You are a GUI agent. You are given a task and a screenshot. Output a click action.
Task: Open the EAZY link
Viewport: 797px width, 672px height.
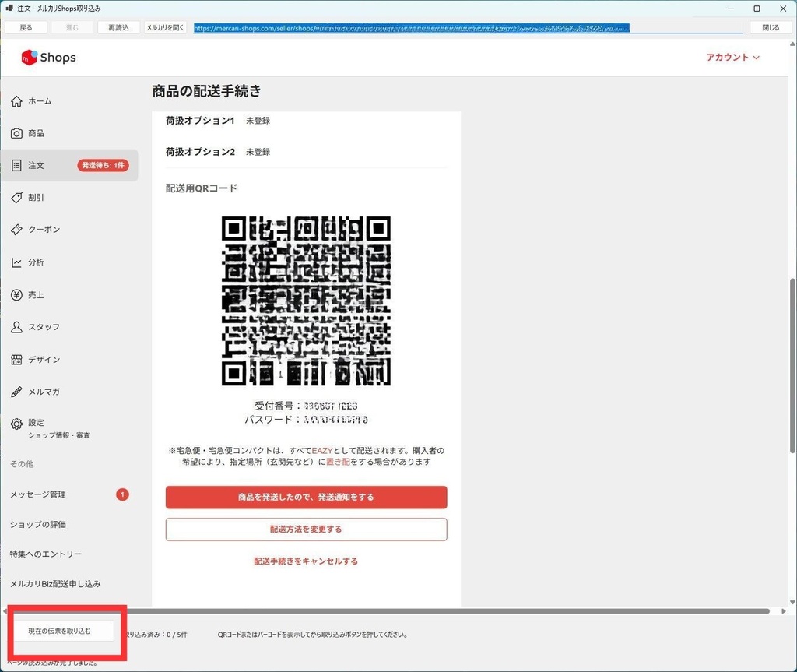321,451
